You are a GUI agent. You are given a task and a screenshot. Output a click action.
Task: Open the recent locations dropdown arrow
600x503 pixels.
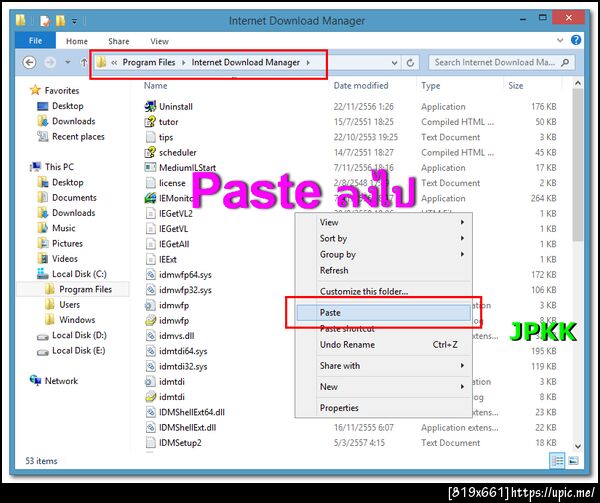tap(68, 62)
